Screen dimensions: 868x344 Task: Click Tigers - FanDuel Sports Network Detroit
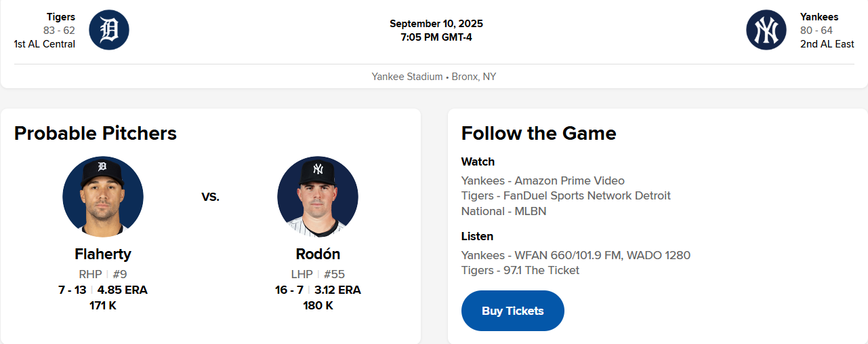(566, 195)
